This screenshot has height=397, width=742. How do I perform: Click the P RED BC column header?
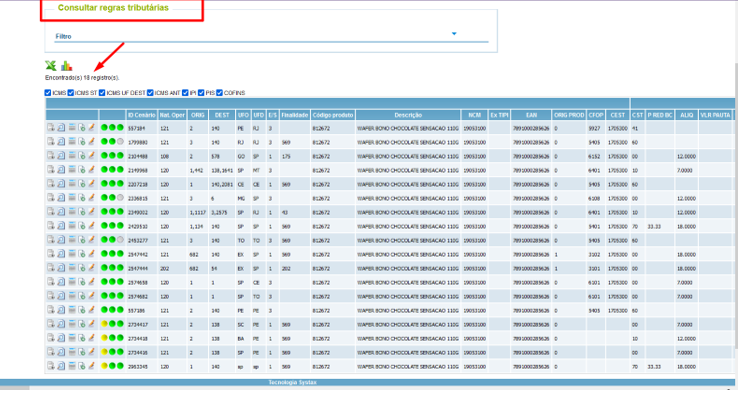point(660,115)
